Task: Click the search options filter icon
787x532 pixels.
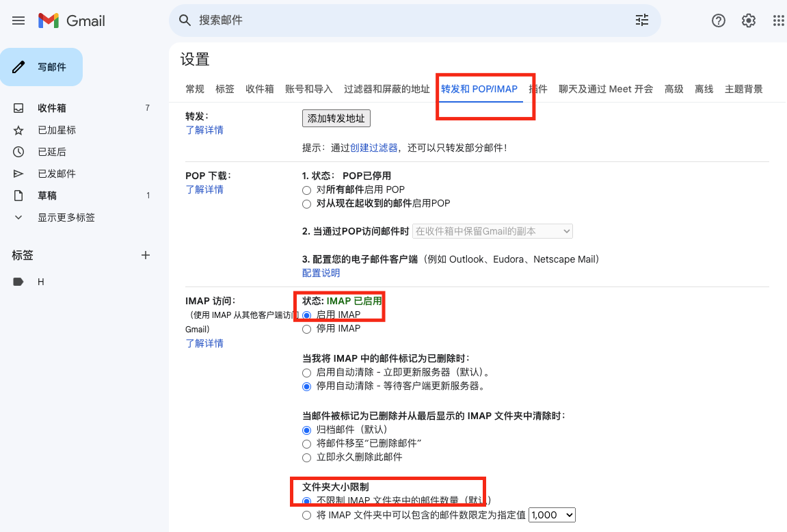Action: [x=641, y=21]
